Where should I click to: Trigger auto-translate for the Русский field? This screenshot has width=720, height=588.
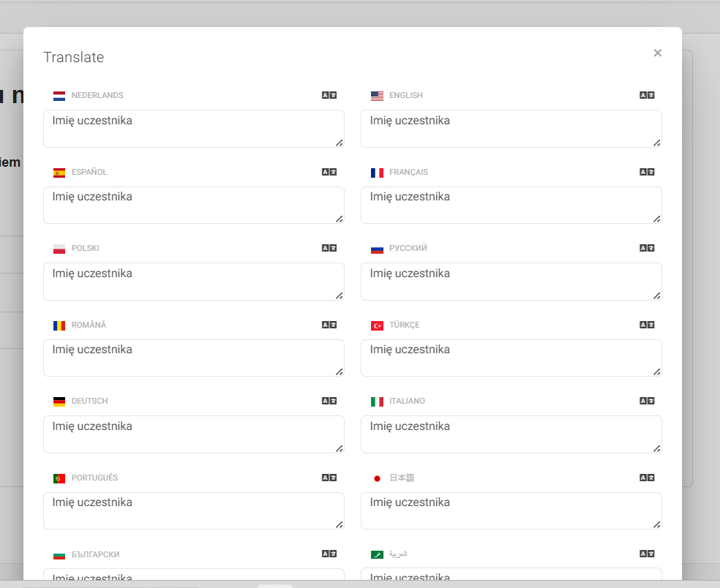(x=647, y=248)
